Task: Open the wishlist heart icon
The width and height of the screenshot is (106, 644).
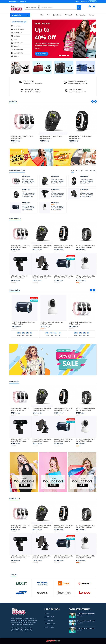Action: pos(89,8)
